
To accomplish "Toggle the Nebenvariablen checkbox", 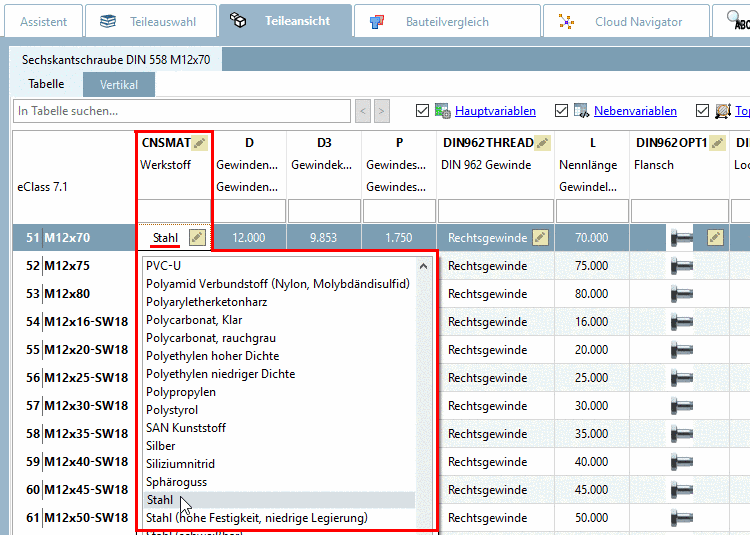I will 561,110.
